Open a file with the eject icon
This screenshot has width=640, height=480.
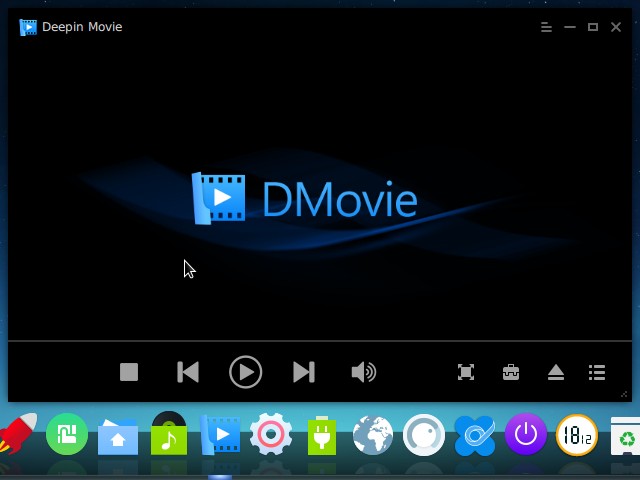556,372
